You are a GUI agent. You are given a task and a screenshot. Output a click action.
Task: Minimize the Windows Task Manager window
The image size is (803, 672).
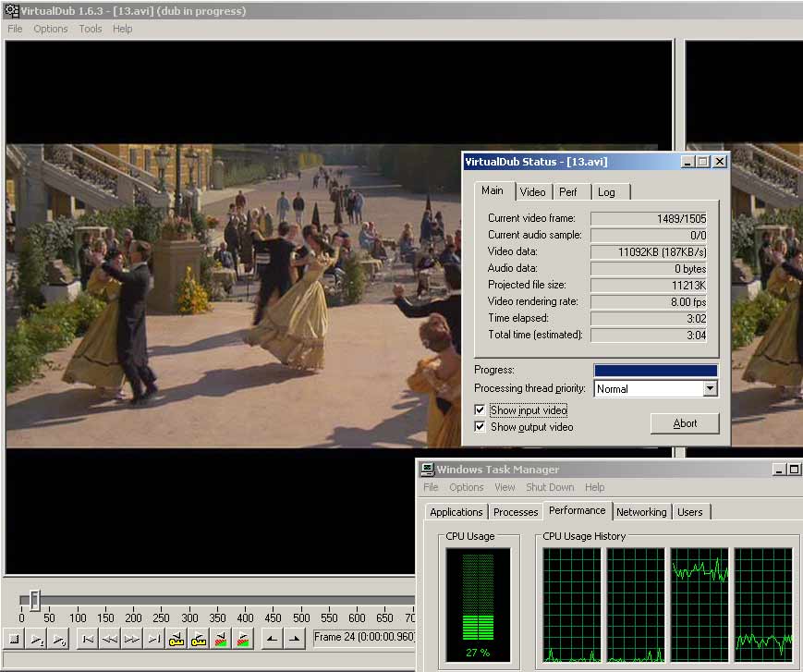pos(779,470)
